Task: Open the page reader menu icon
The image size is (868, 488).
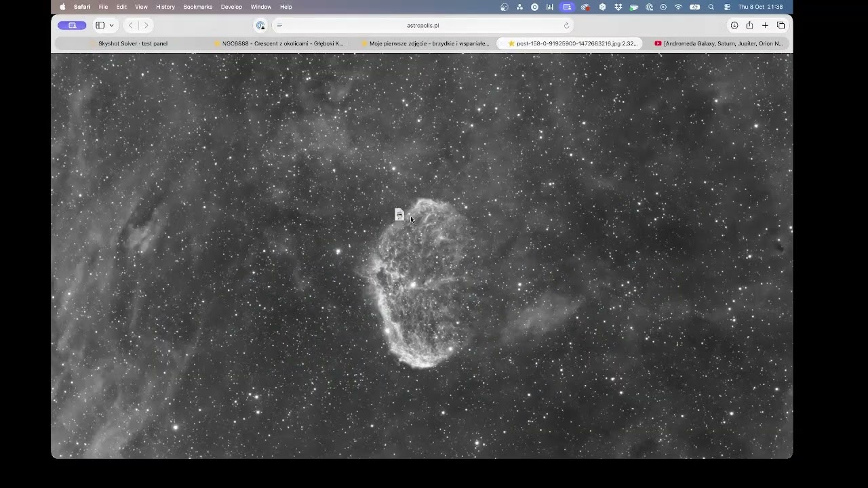Action: pyautogui.click(x=279, y=25)
